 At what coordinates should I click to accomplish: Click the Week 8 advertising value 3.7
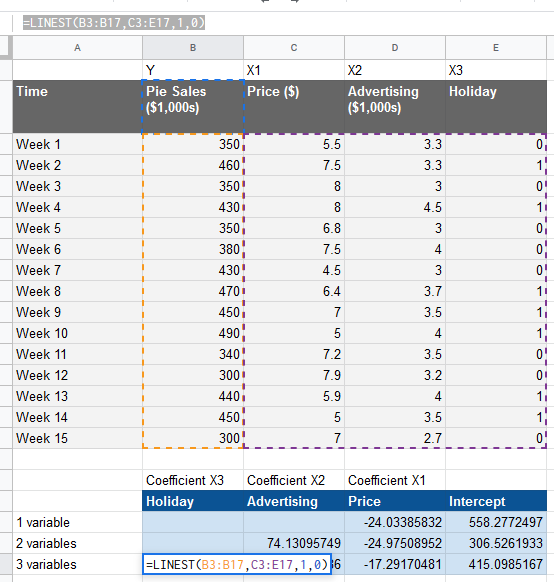(394, 291)
